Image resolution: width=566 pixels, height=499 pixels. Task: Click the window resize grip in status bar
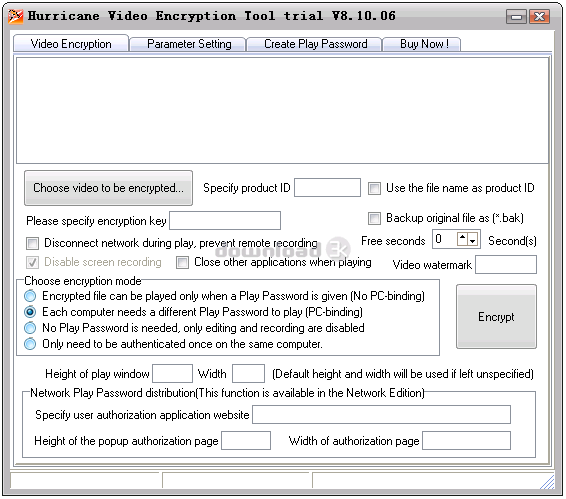click(548, 482)
